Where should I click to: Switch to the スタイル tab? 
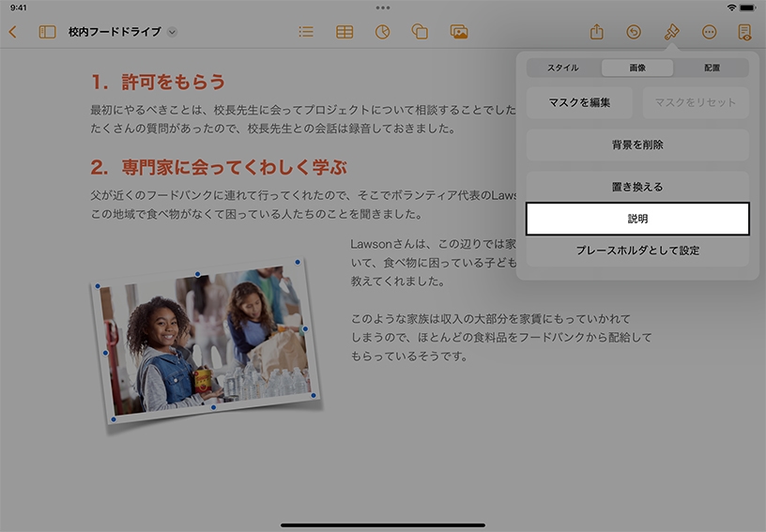point(563,68)
